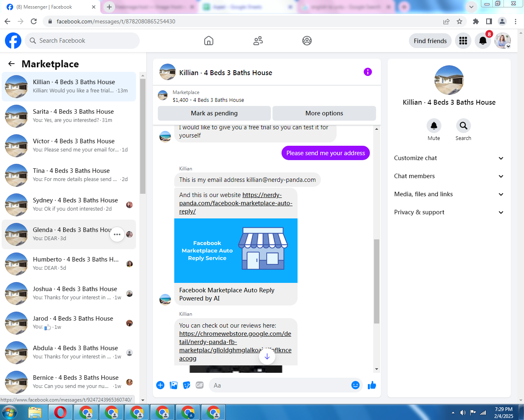Viewport: 524px width, 420px height.
Task: Open the Victor conversation
Action: (69, 146)
